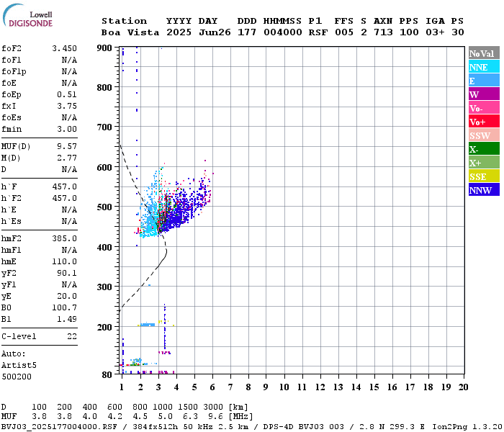Click the IGA value 03+
This screenshot has width=504, height=432.
(x=435, y=32)
